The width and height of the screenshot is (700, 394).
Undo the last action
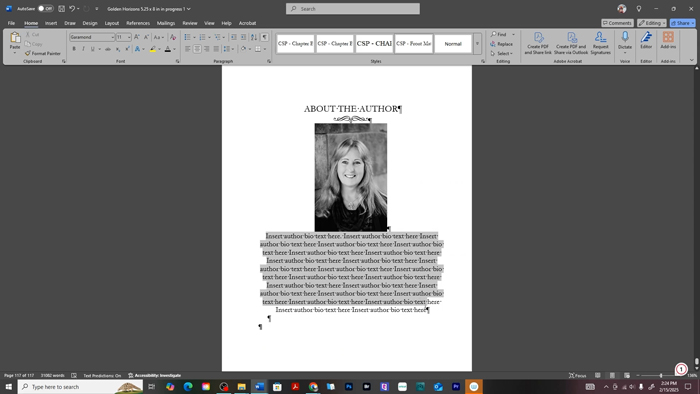(71, 8)
